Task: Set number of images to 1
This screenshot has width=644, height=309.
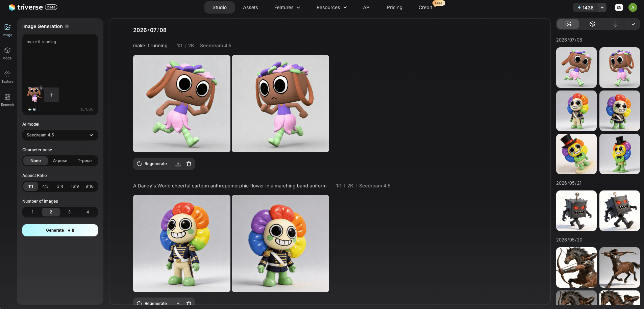Action: point(32,212)
